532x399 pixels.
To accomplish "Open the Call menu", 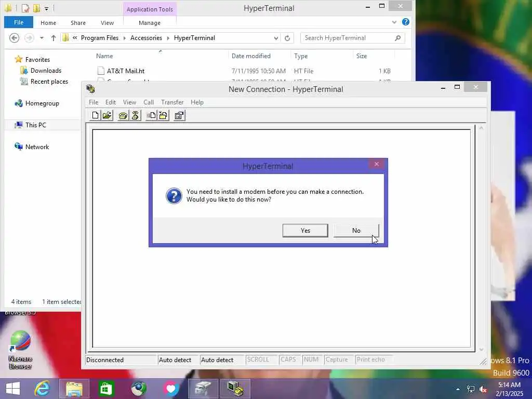I will (x=148, y=102).
